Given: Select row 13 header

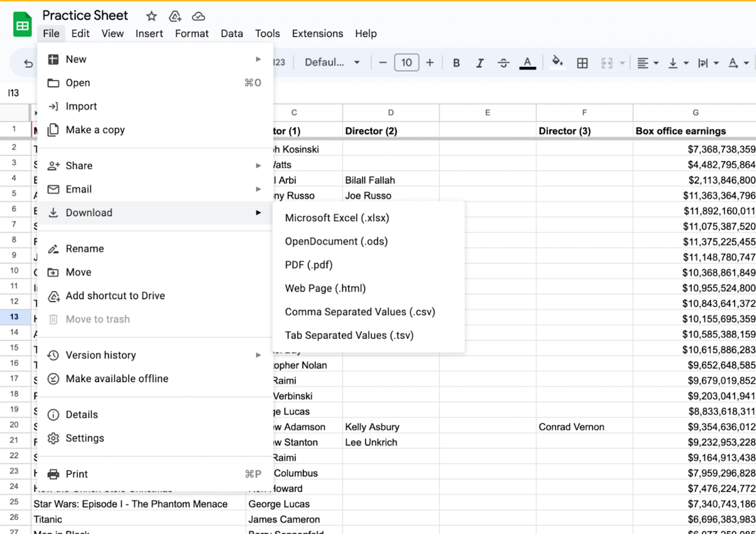Looking at the screenshot, I should (14, 317).
